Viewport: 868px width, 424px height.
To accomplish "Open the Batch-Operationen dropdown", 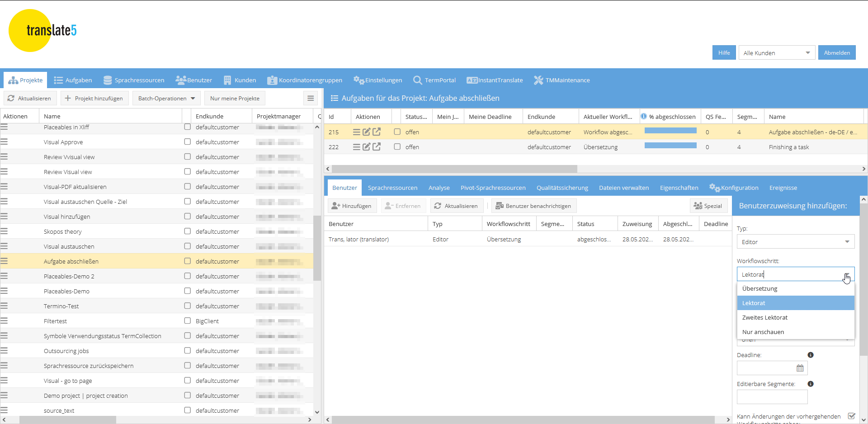I will pyautogui.click(x=166, y=98).
